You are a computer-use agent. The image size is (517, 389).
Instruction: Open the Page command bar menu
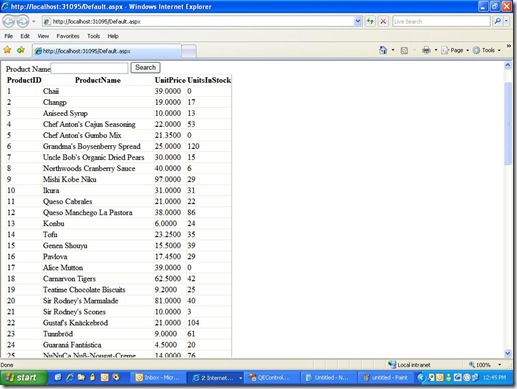tap(455, 50)
